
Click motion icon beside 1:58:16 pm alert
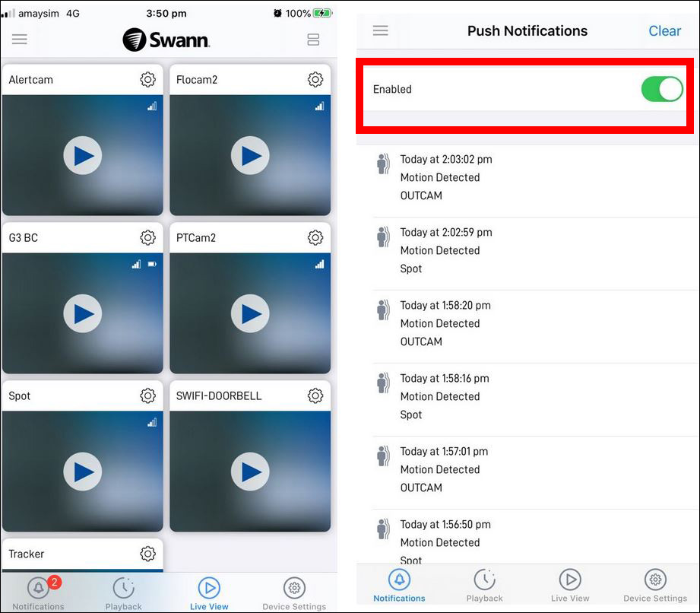coord(383,383)
